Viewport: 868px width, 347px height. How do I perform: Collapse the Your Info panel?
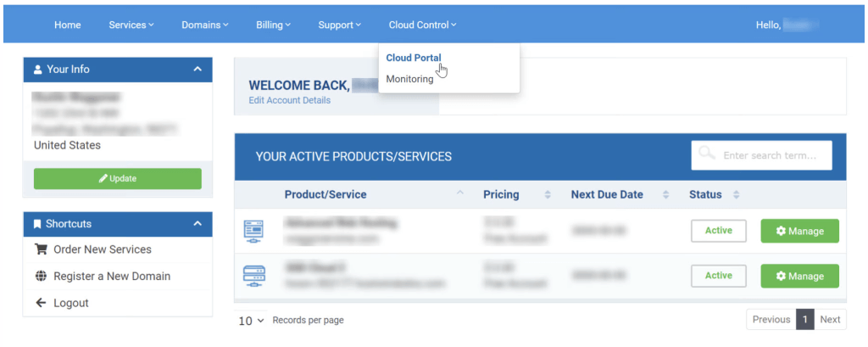click(x=198, y=69)
